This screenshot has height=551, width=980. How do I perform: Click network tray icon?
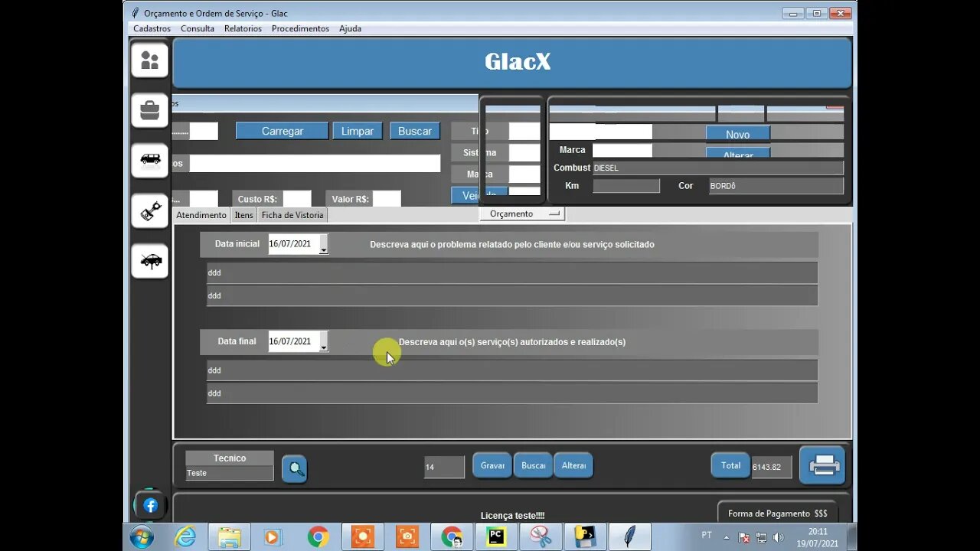pos(762,537)
